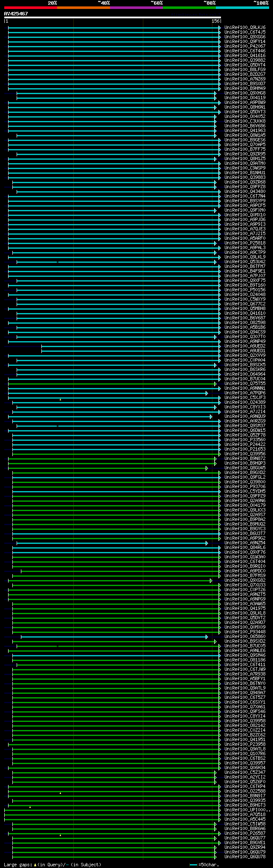273x868 pixels.
Task: Choose hit UniRef100_Q8H6N1
Action: coord(245,107)
